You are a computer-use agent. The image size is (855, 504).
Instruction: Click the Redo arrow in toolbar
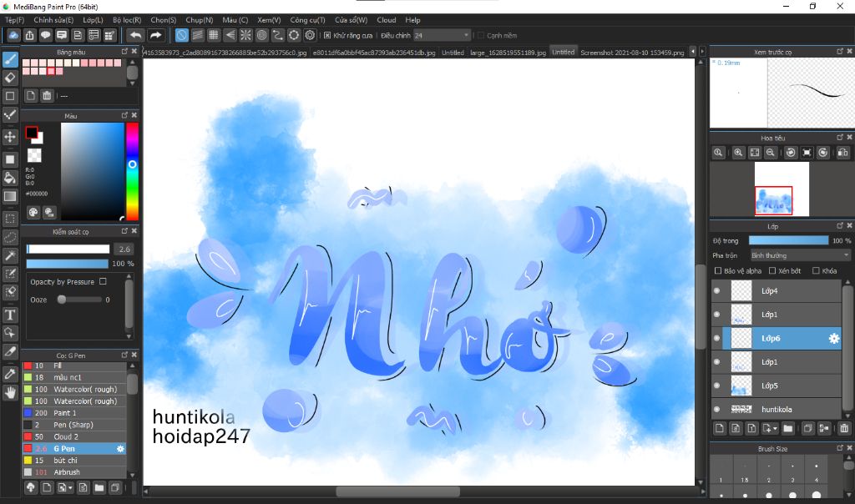[155, 35]
